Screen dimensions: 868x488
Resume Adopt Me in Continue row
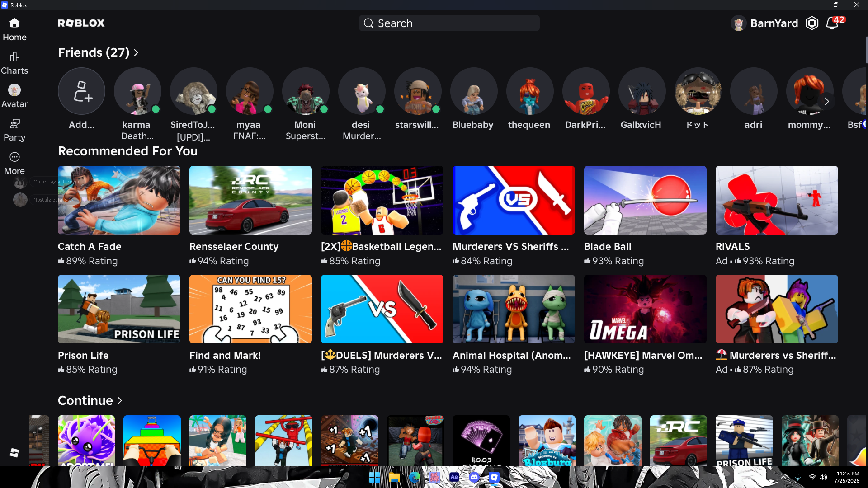tap(86, 441)
